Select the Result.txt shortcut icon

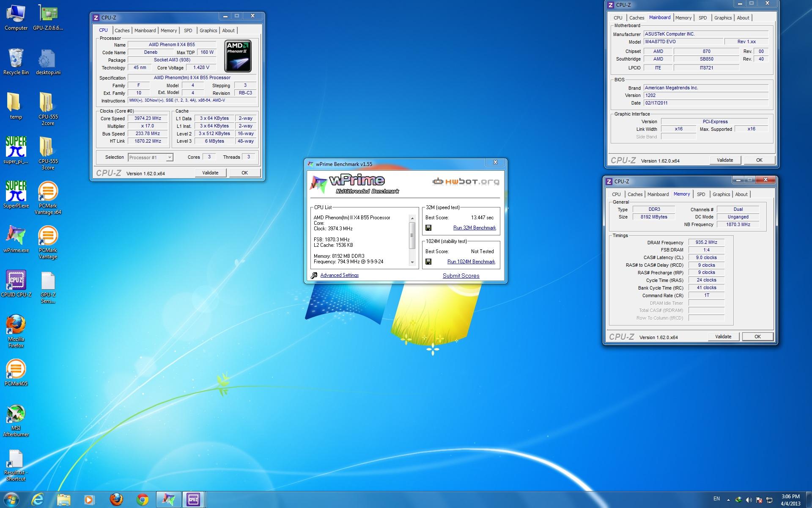tap(16, 465)
